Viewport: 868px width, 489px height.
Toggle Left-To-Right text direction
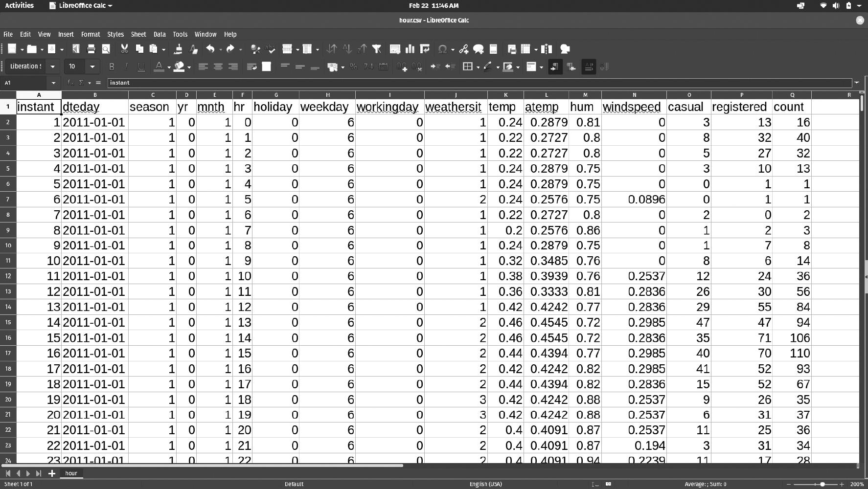tap(554, 67)
